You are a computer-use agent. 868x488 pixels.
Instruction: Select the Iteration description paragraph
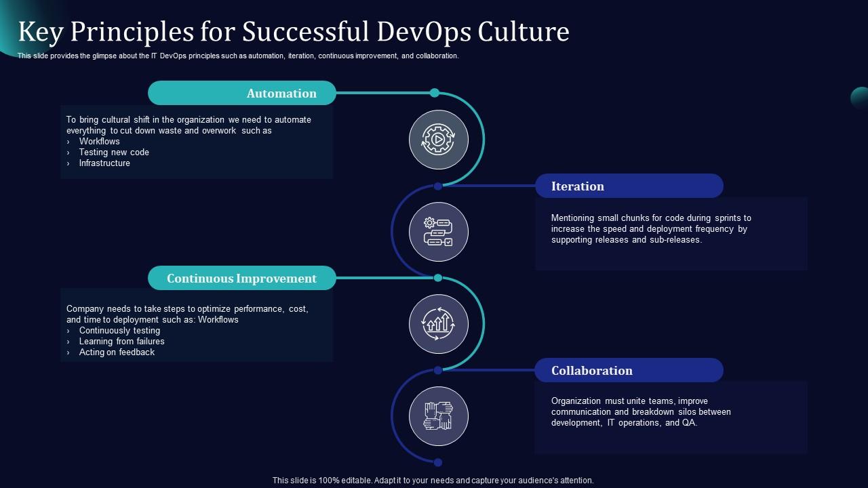point(651,228)
